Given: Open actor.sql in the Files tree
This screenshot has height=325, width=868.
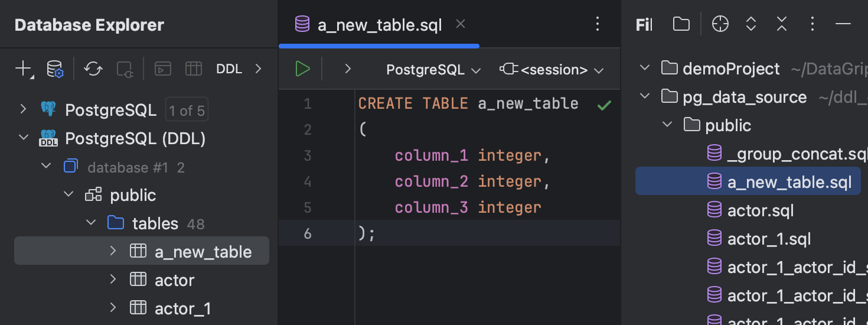Looking at the screenshot, I should coord(761,210).
